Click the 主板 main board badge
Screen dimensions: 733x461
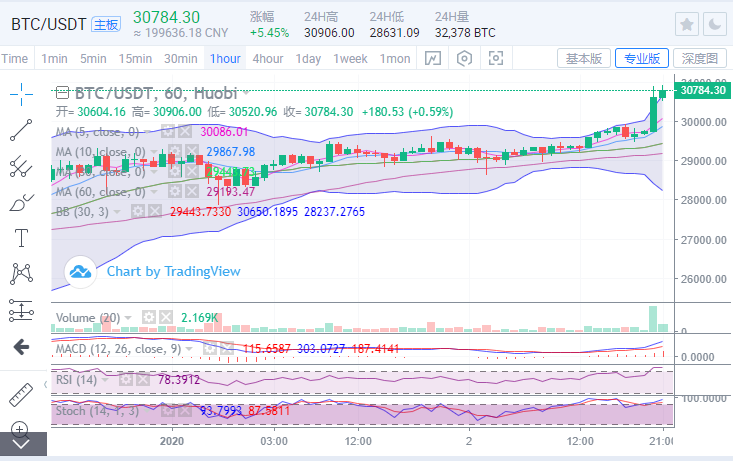tap(106, 24)
